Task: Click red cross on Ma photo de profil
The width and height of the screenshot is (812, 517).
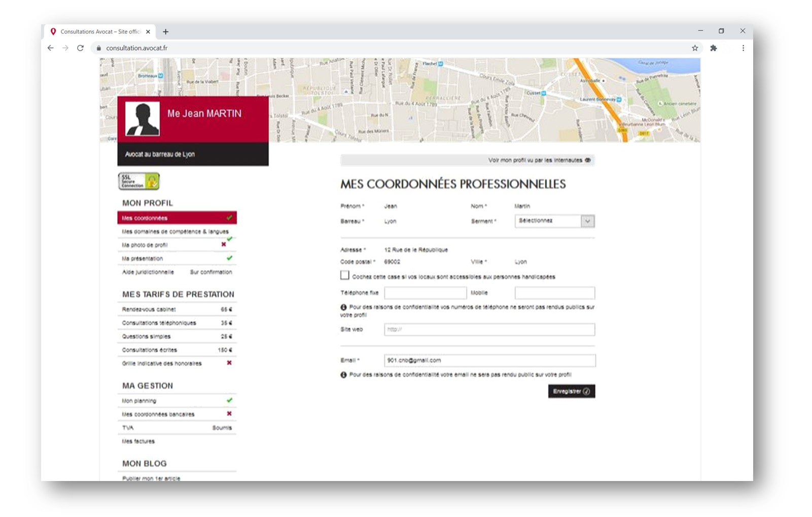Action: 224,244
